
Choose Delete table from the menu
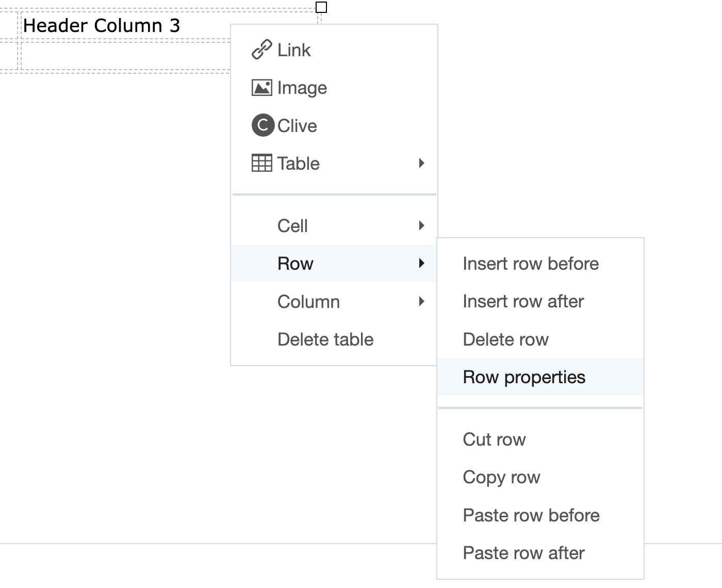325,339
